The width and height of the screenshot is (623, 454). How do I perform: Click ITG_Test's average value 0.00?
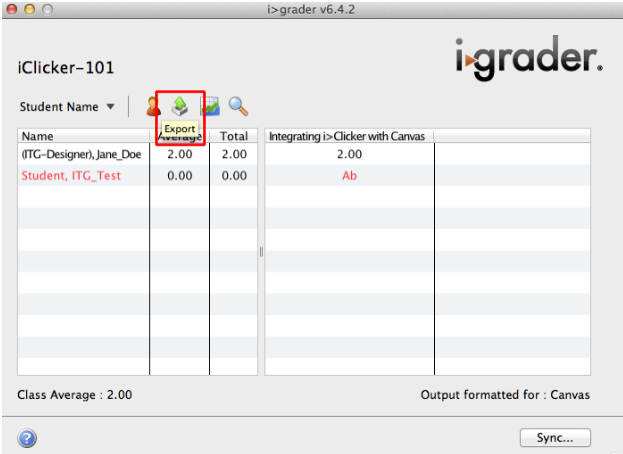pyautogui.click(x=180, y=176)
